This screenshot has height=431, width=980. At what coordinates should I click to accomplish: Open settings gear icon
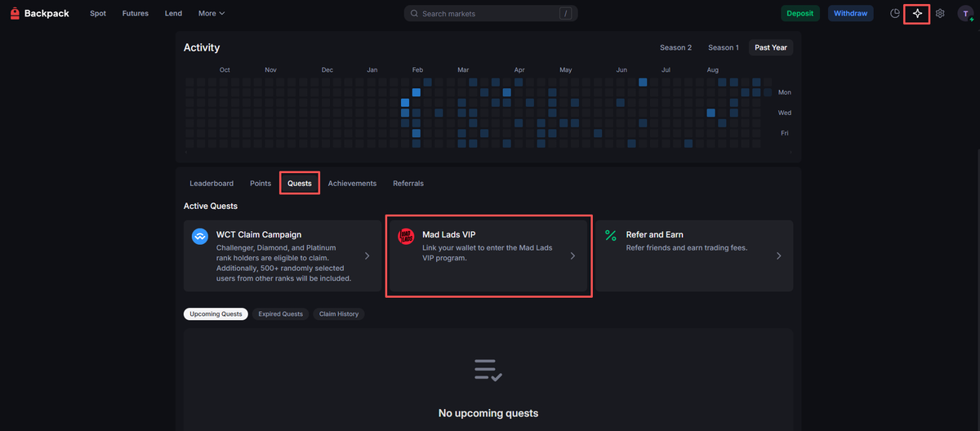pyautogui.click(x=940, y=14)
